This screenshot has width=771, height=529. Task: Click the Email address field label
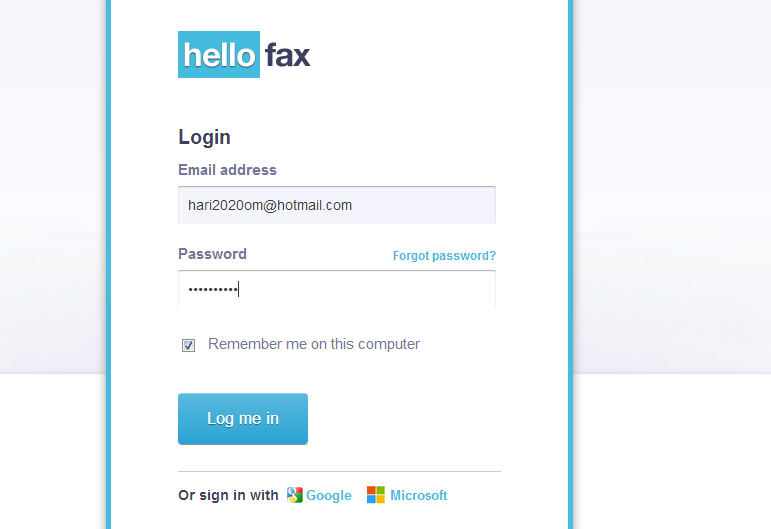(227, 170)
